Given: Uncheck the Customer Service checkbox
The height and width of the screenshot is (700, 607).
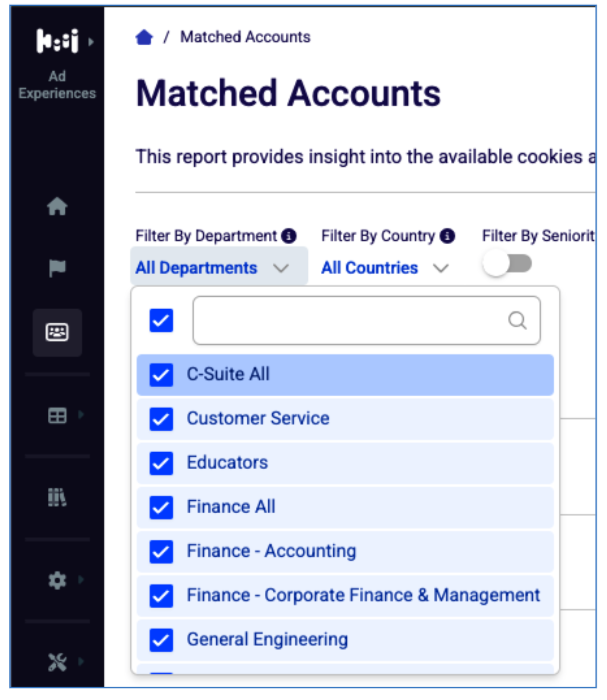Looking at the screenshot, I should (161, 419).
